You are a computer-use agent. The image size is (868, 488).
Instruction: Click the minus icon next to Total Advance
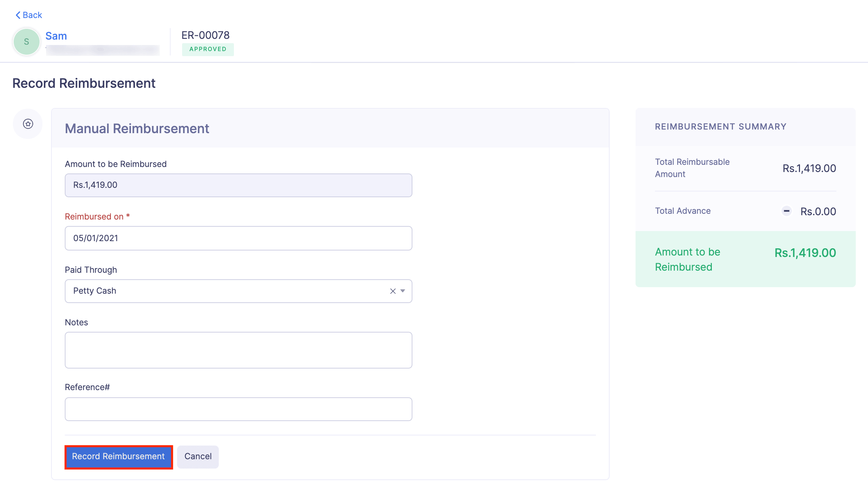click(x=787, y=211)
